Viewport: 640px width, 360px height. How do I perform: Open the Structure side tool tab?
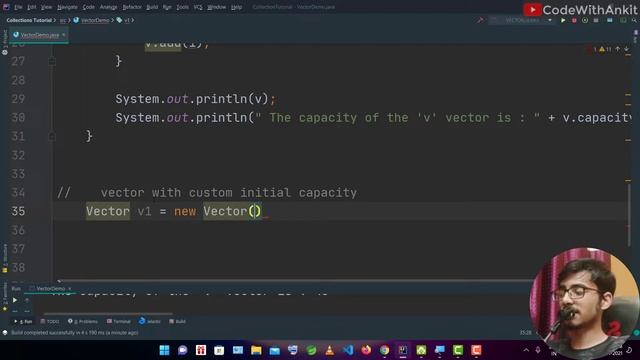(x=5, y=258)
